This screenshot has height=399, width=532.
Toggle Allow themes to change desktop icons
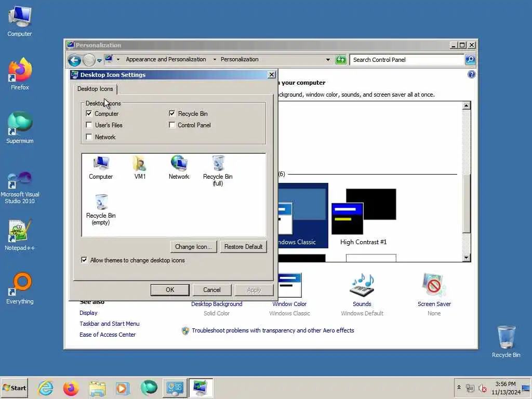tap(84, 260)
